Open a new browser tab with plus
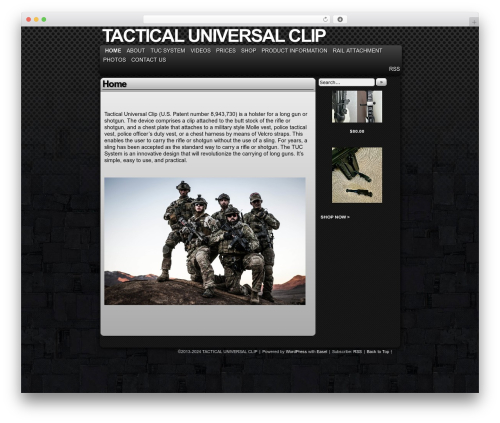Screen dimensions: 500x423 coord(474,22)
